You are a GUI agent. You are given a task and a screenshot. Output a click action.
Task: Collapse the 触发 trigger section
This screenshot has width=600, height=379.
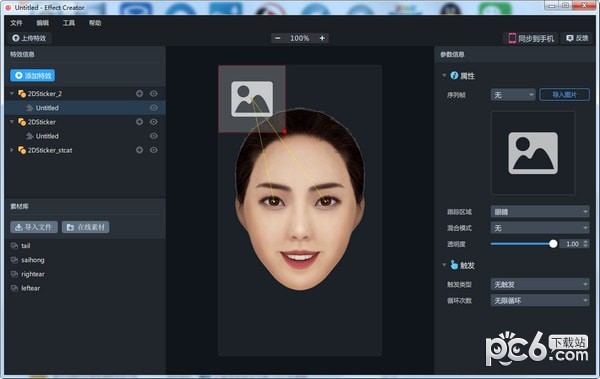444,265
